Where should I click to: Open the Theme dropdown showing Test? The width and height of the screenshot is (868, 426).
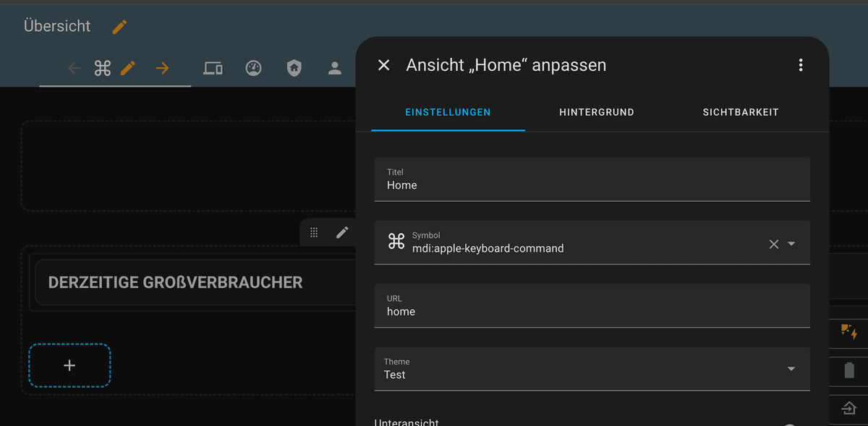tap(791, 369)
